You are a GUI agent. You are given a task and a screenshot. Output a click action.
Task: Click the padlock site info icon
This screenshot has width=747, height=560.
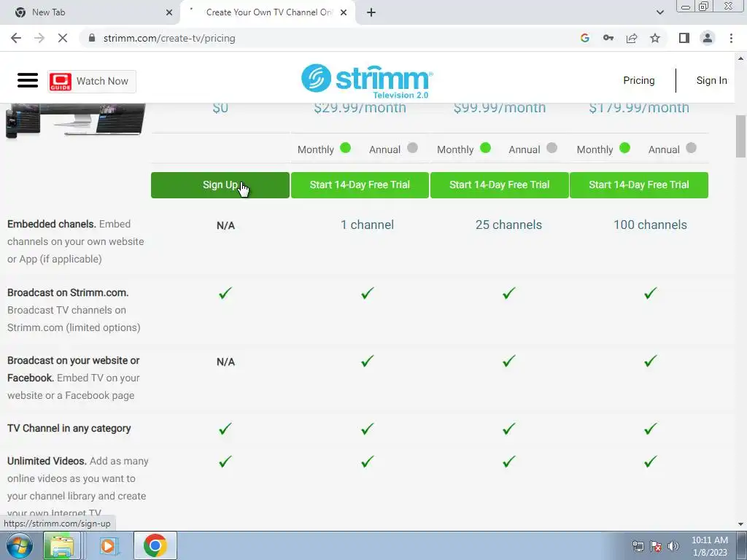coord(92,38)
